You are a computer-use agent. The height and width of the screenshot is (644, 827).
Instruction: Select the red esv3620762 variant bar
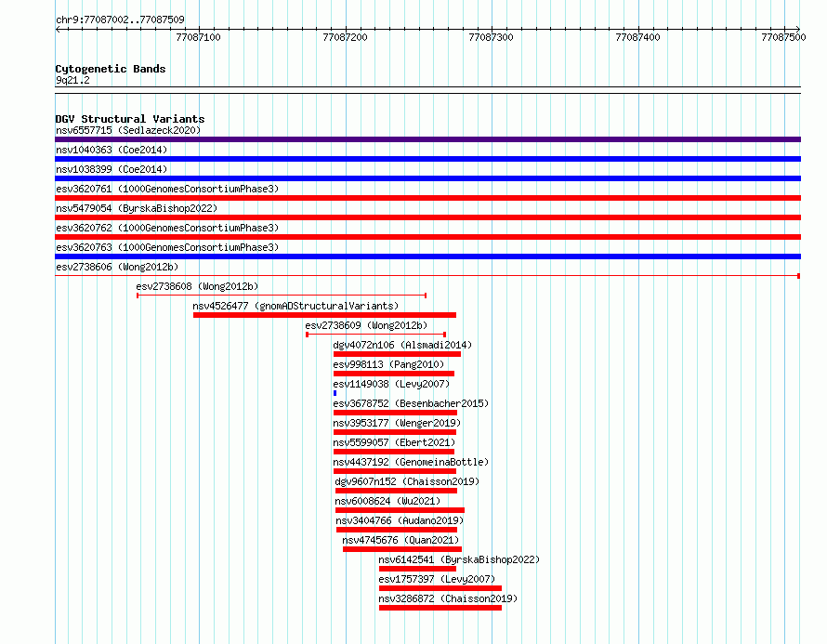pyautogui.click(x=427, y=237)
